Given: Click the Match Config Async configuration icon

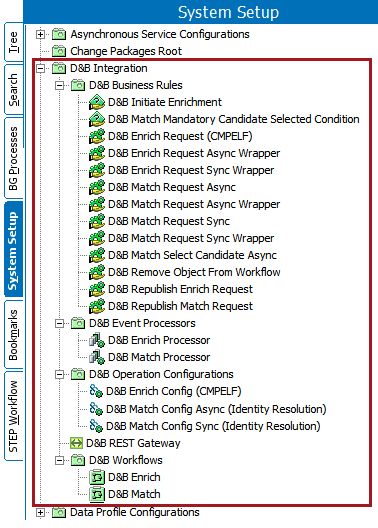Looking at the screenshot, I should point(96,409).
